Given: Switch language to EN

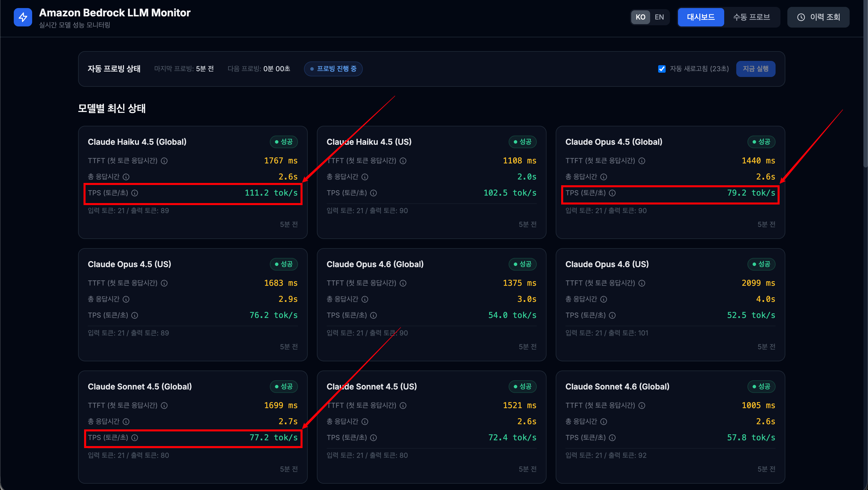Looking at the screenshot, I should coord(659,17).
